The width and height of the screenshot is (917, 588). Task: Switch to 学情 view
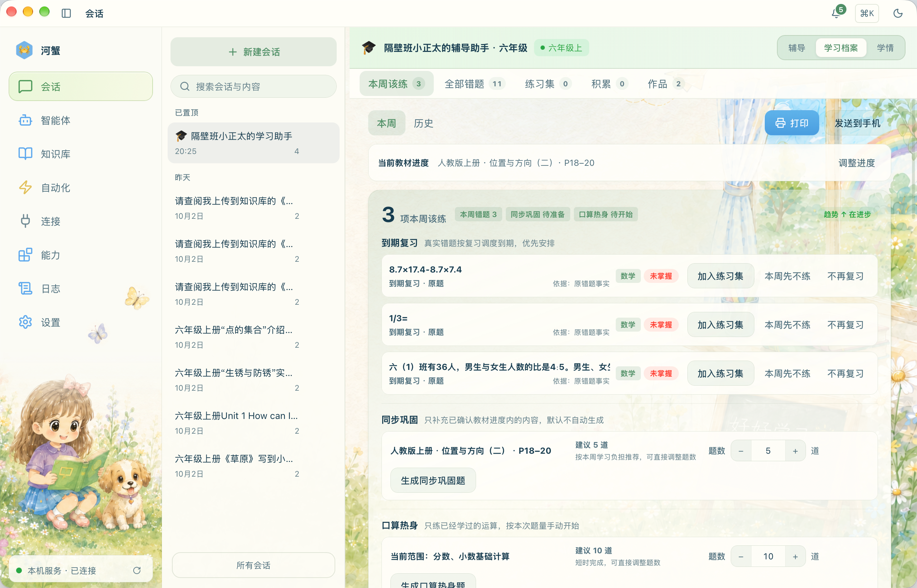(x=885, y=48)
